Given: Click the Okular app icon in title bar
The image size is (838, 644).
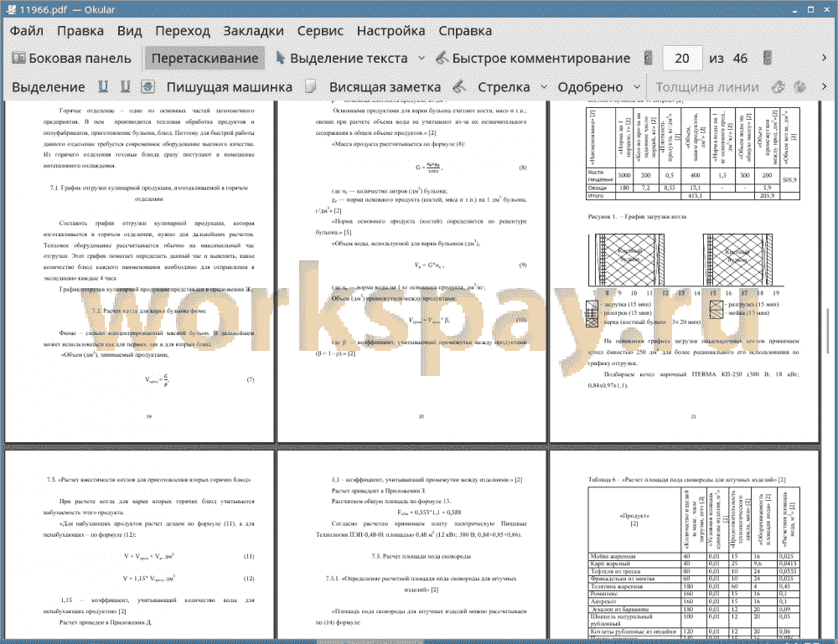Looking at the screenshot, I should (x=10, y=9).
